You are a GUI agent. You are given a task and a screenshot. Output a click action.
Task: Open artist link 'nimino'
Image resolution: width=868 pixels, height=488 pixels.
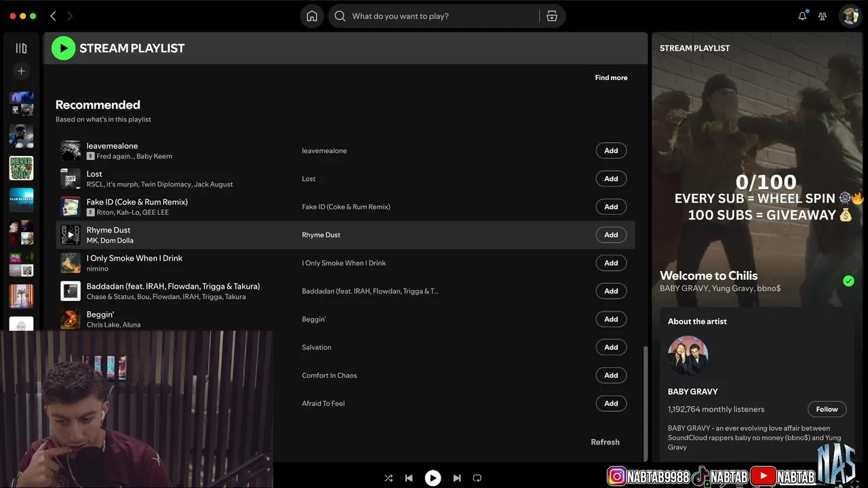click(98, 269)
